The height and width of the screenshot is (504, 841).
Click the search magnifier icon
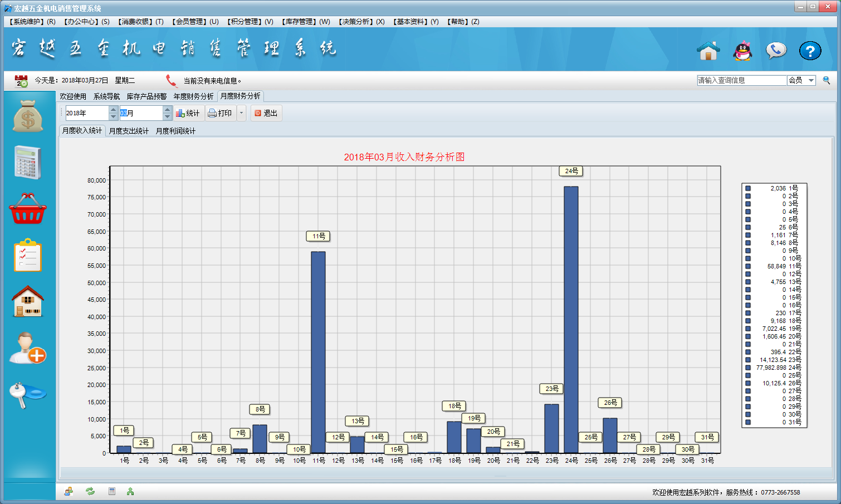point(827,80)
